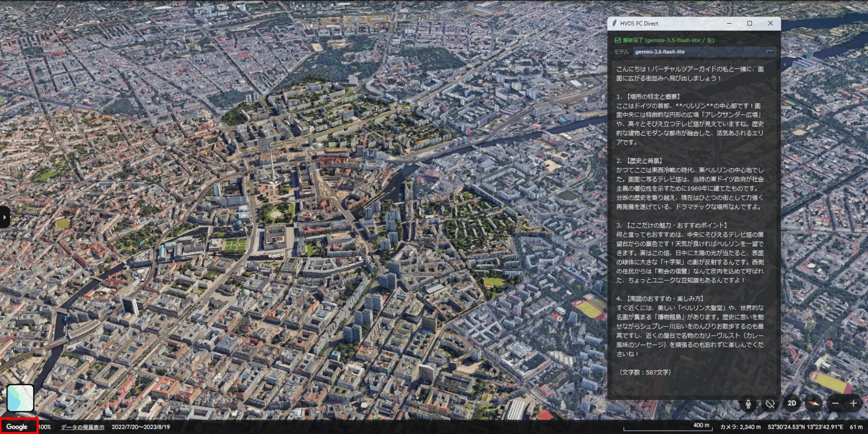This screenshot has width=868, height=434.
Task: Click the crossed-out location target icon
Action: pyautogui.click(x=770, y=404)
